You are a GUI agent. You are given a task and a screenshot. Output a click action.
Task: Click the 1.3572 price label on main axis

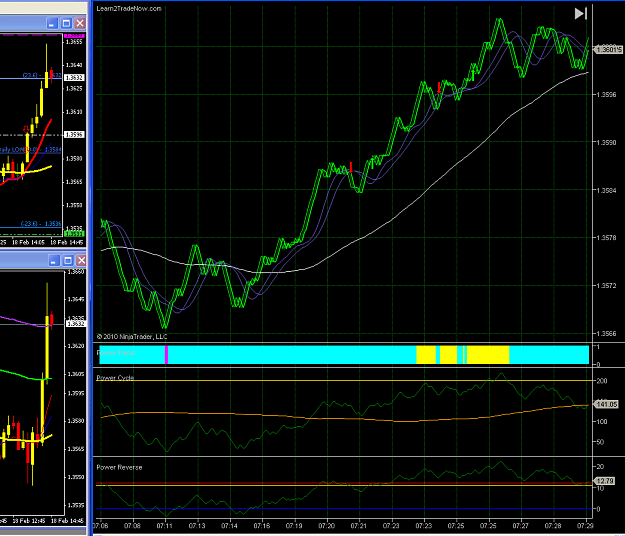coord(606,285)
